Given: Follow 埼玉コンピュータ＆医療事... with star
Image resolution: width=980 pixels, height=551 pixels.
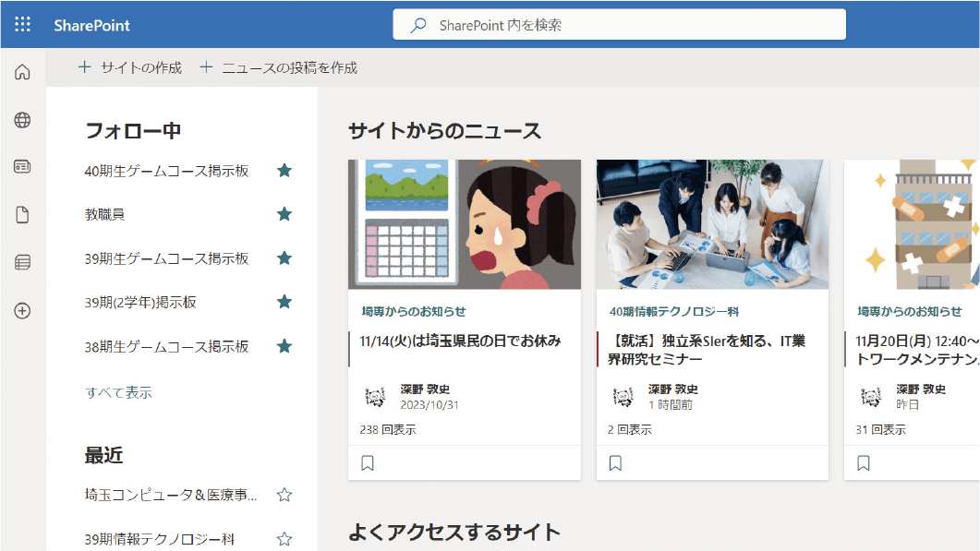Looking at the screenshot, I should coord(284,495).
